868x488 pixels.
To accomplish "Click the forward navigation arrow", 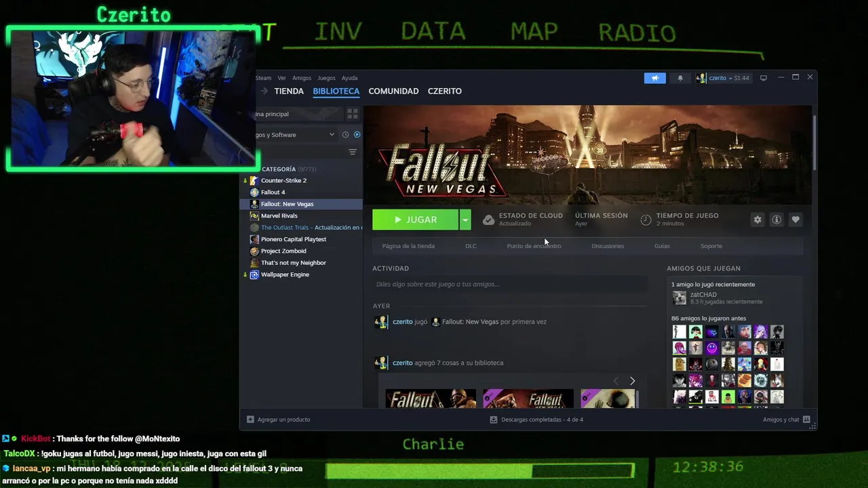I will (264, 91).
